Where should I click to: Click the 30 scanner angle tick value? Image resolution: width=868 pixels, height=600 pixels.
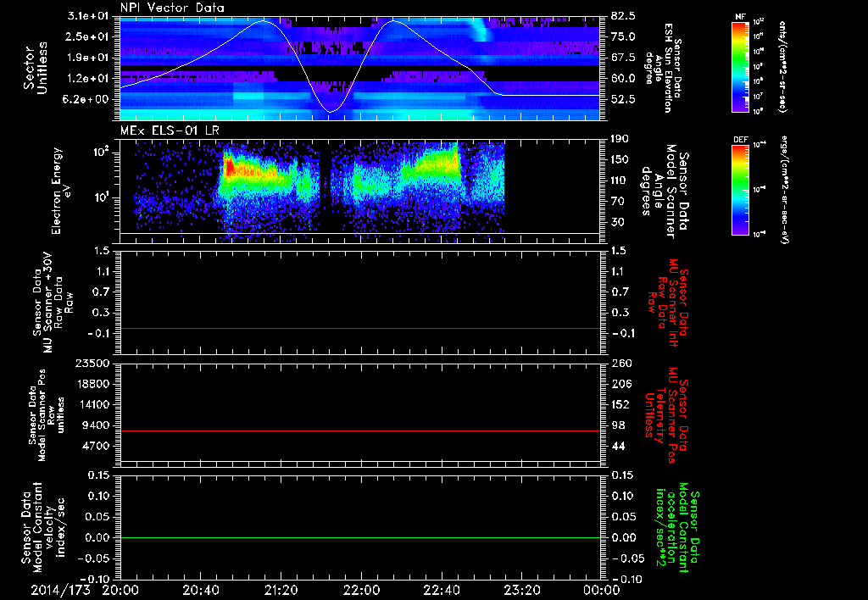(618, 222)
